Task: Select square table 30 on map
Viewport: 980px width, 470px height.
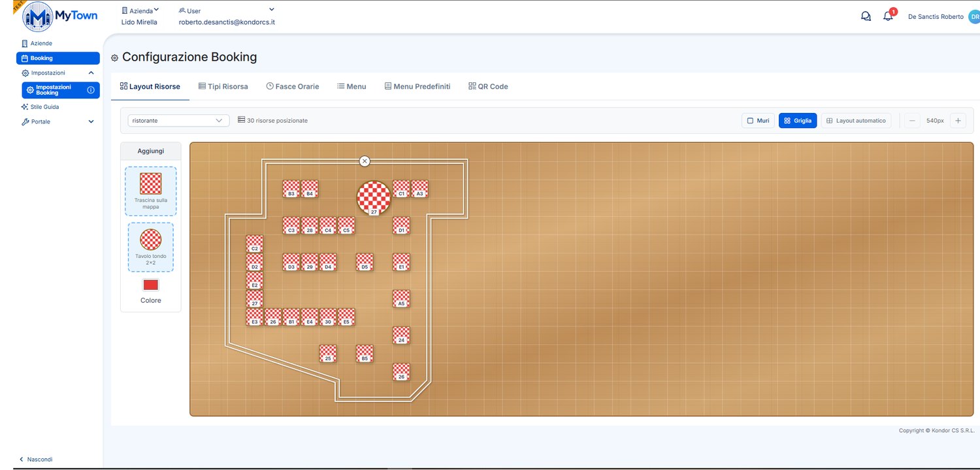Action: click(328, 317)
